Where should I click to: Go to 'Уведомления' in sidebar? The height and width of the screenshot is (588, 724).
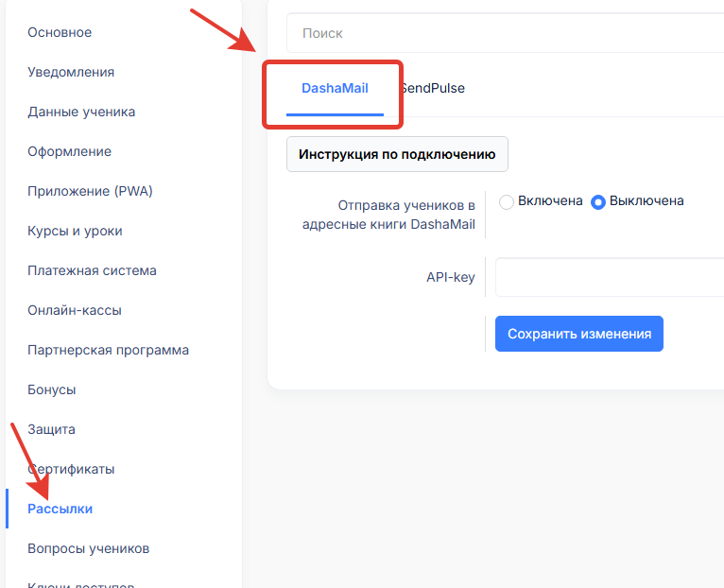(x=71, y=72)
